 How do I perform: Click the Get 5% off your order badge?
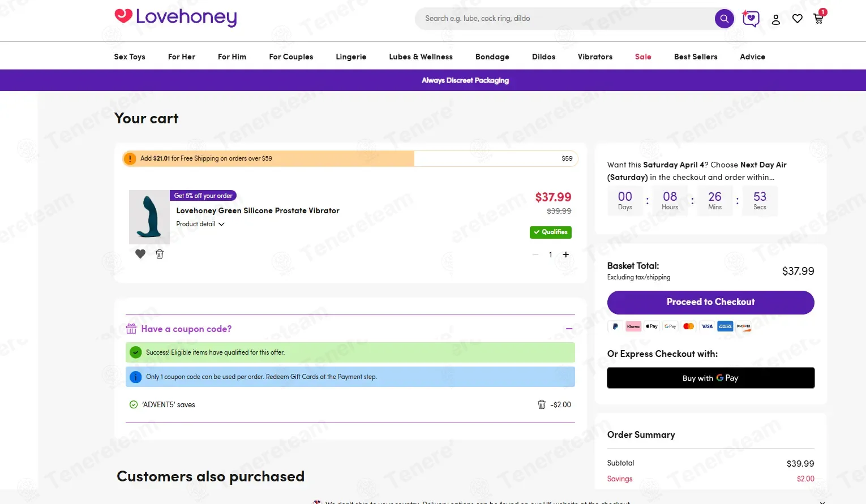(203, 196)
